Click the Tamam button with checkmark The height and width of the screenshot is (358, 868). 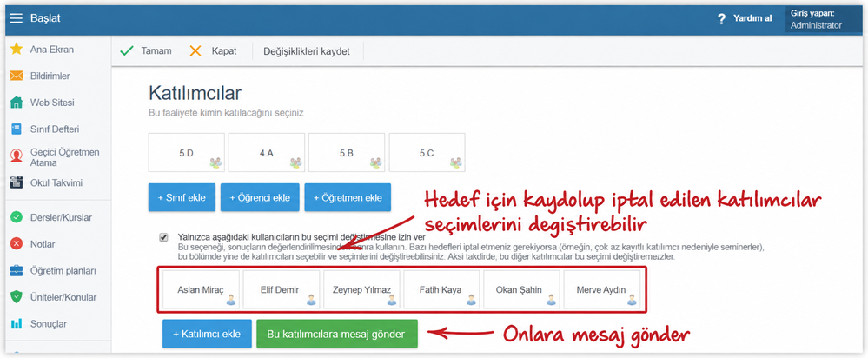tap(146, 51)
